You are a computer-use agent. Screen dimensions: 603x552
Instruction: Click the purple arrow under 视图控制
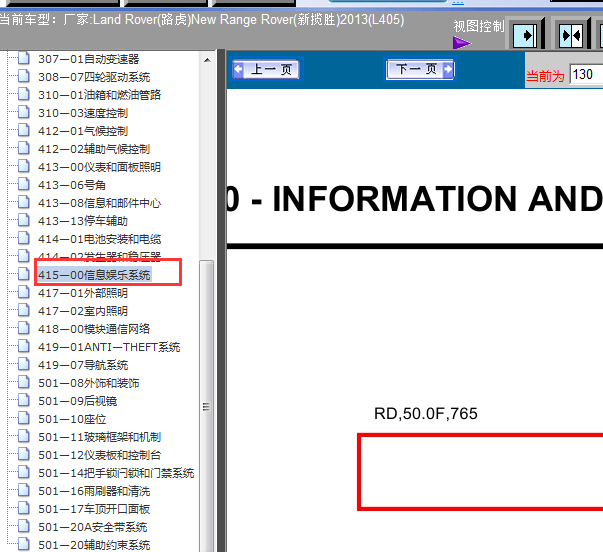[x=462, y=43]
